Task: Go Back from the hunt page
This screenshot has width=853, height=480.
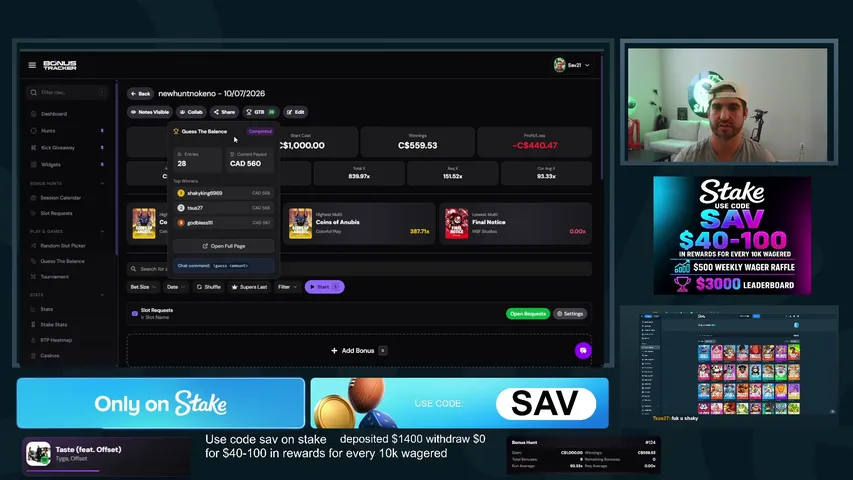Action: [140, 94]
